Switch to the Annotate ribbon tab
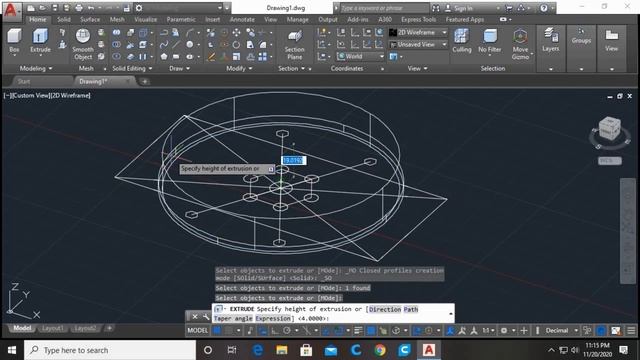The height and width of the screenshot is (360, 640). coord(242,19)
